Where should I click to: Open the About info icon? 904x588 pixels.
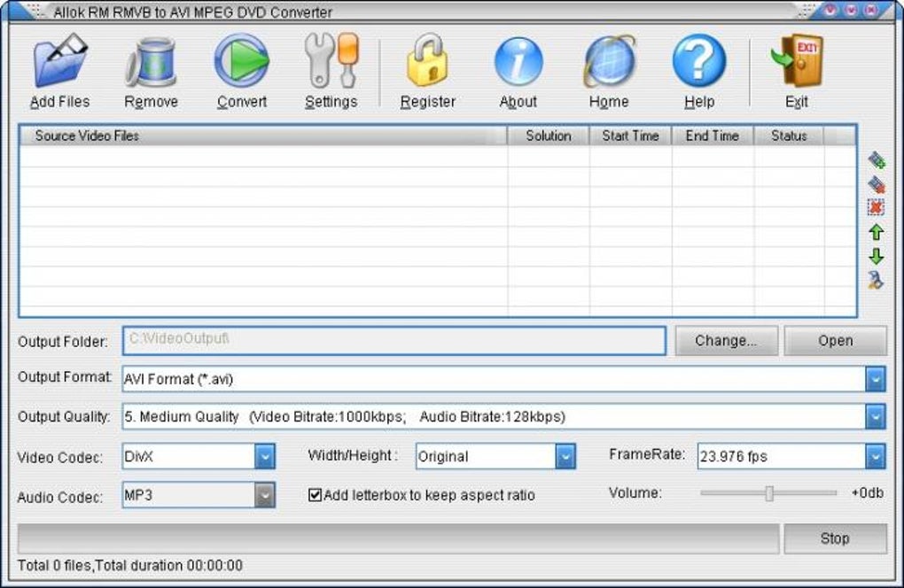[518, 62]
